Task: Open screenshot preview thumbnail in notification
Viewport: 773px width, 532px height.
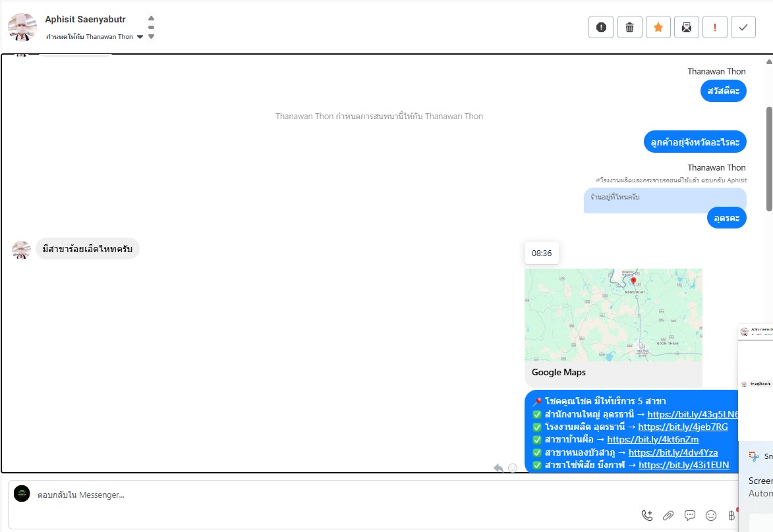Action: pos(756,383)
